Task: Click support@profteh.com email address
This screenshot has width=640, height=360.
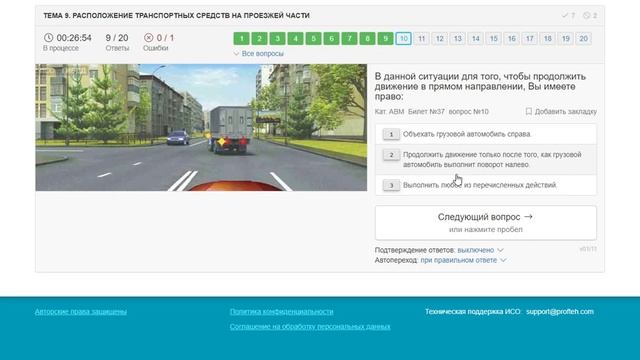Action: (560, 311)
